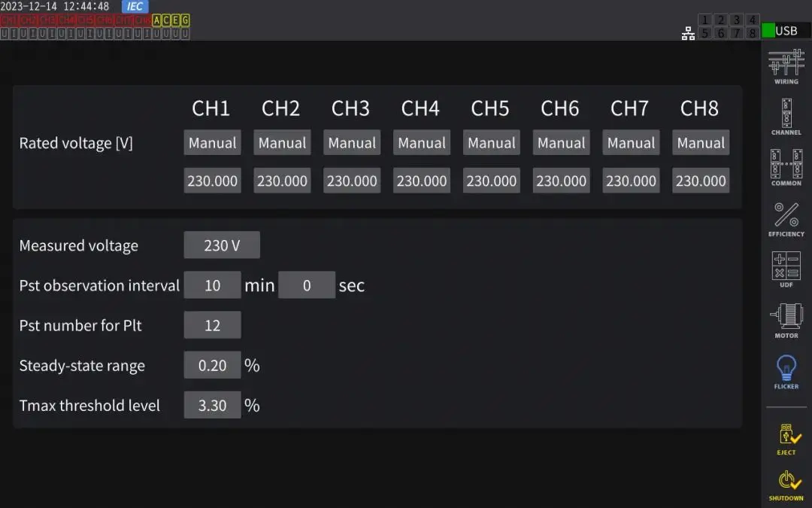Expand the Measured voltage 230 V selector

click(x=222, y=245)
